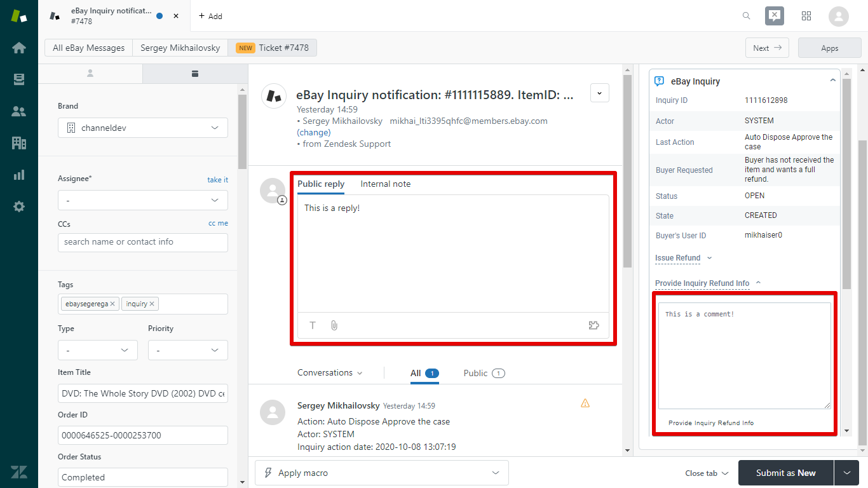Open the All eBay Messages breadcrumb

(x=89, y=48)
